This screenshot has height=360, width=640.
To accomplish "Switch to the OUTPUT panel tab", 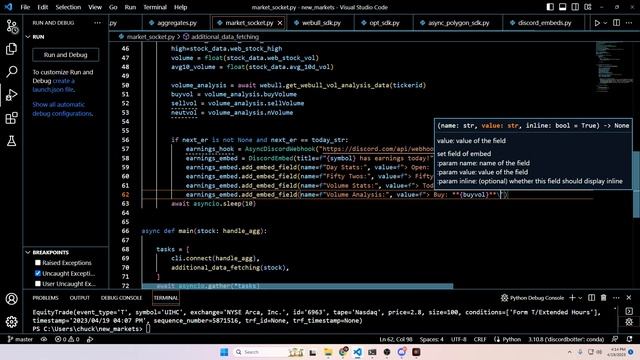I will pyautogui.click(x=79, y=298).
